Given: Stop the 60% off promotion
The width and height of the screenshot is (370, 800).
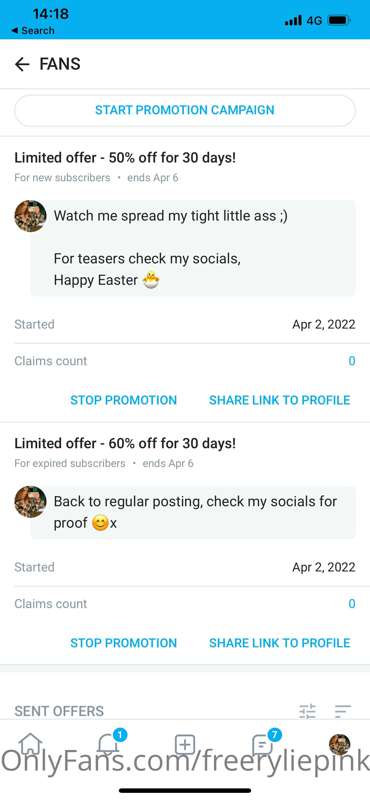Looking at the screenshot, I should point(124,643).
